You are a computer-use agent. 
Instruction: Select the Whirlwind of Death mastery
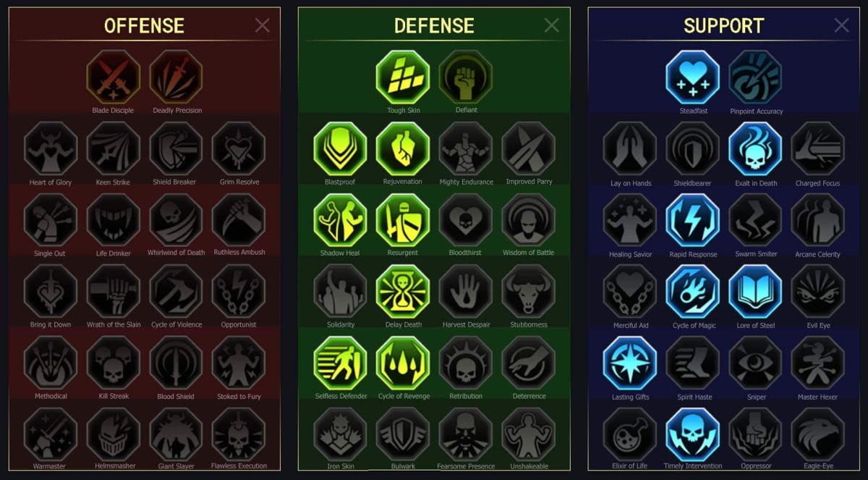click(x=176, y=219)
